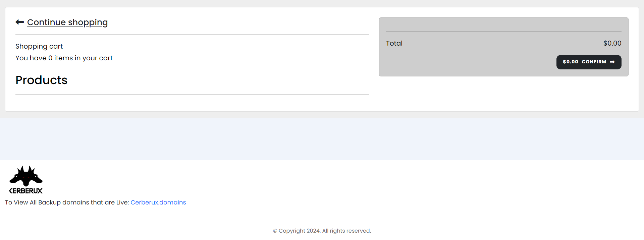Click the horizontal divider above the Total row
644x240 pixels.
click(x=503, y=32)
